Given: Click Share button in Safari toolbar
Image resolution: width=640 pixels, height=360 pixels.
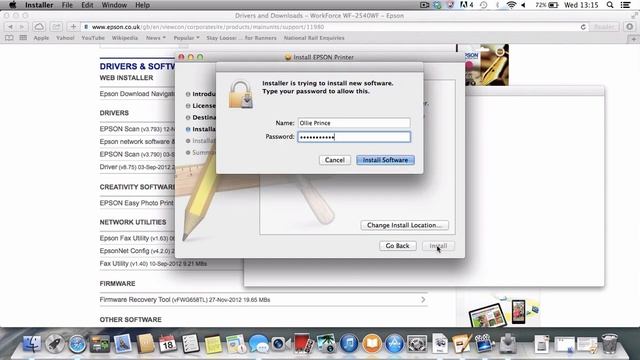Looking at the screenshot, I should click(56, 27).
